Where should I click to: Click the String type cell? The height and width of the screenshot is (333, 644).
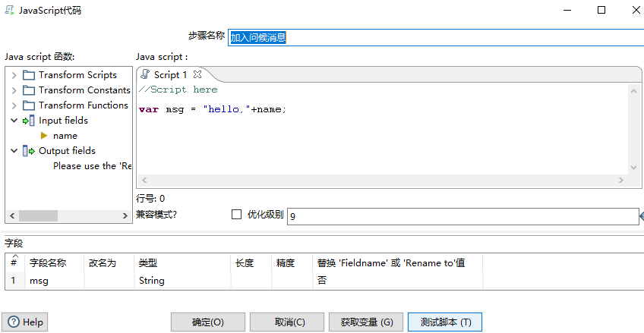coord(182,281)
